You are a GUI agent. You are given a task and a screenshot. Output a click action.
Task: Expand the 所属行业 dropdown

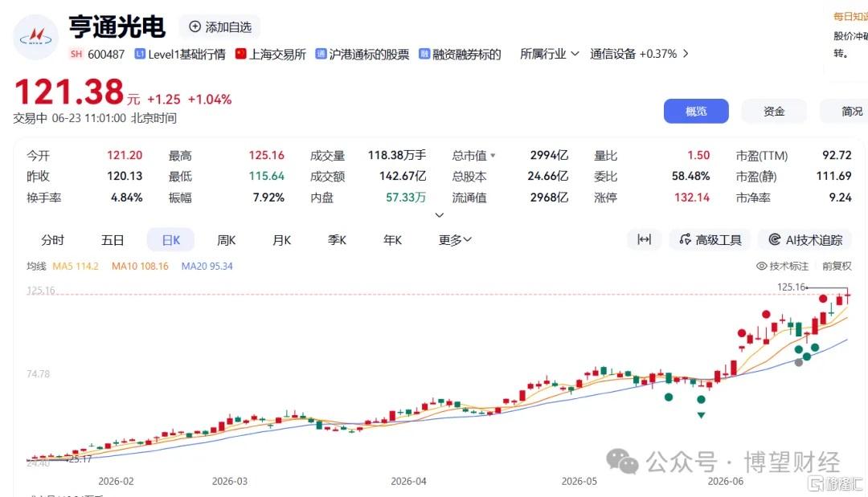[x=549, y=54]
